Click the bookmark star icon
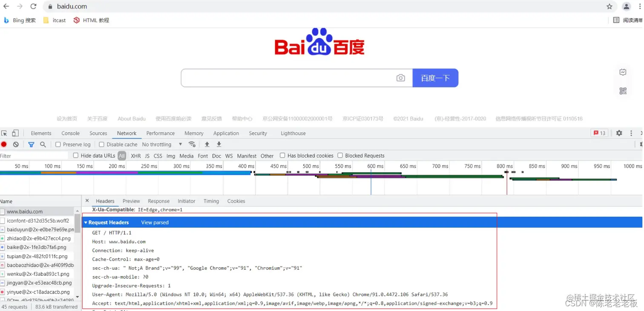 point(609,6)
